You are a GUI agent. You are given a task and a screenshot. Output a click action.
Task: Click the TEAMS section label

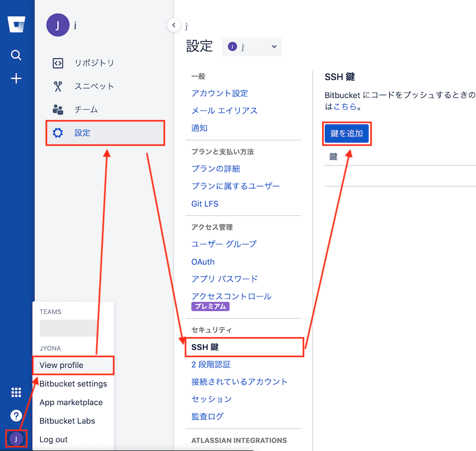pos(50,311)
